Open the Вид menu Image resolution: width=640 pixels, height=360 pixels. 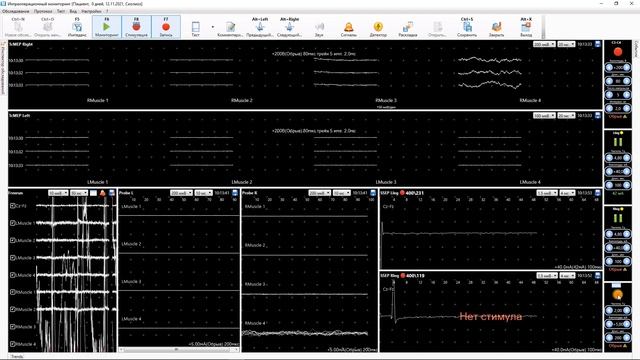(x=73, y=11)
